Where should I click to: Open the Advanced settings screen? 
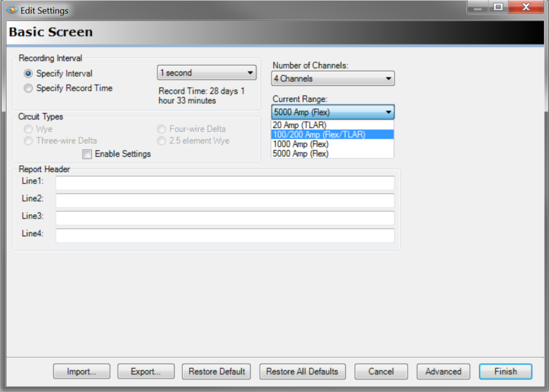(x=443, y=372)
